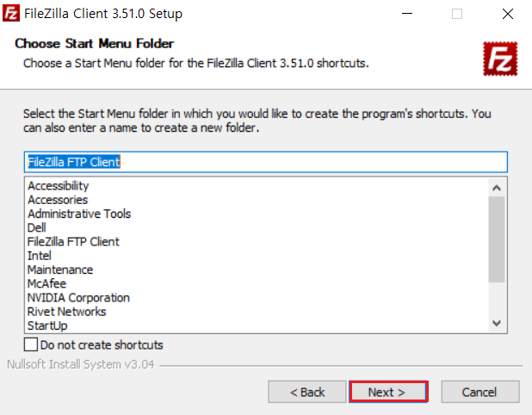Select the Dell folder entry

pos(36,228)
